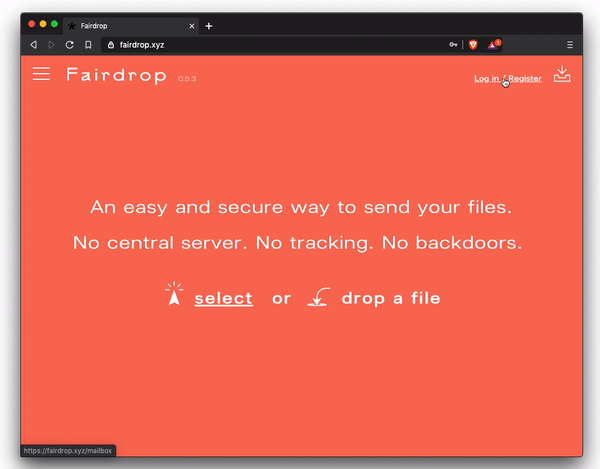600x469 pixels.
Task: Click the version number 0.5.3
Action: click(187, 78)
